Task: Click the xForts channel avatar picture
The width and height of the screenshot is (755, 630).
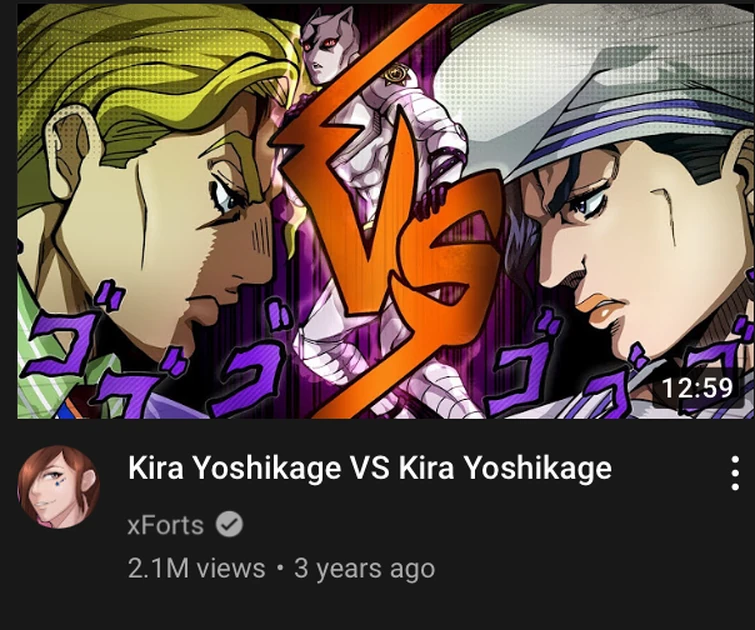Action: (59, 486)
